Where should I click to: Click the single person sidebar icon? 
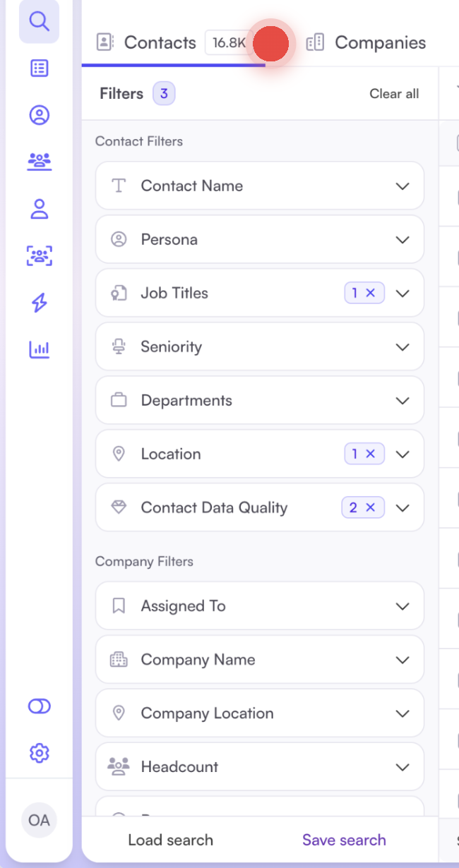coord(40,209)
